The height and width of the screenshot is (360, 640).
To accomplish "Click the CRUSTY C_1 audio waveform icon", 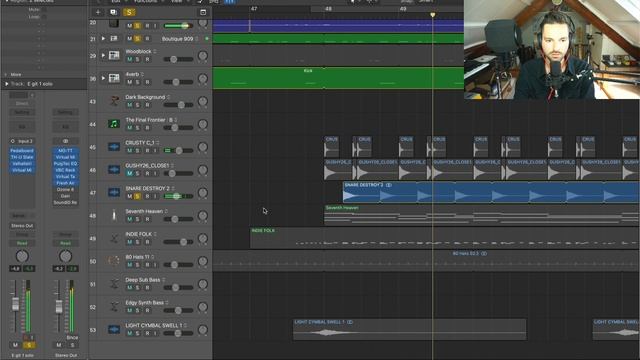I will [114, 147].
